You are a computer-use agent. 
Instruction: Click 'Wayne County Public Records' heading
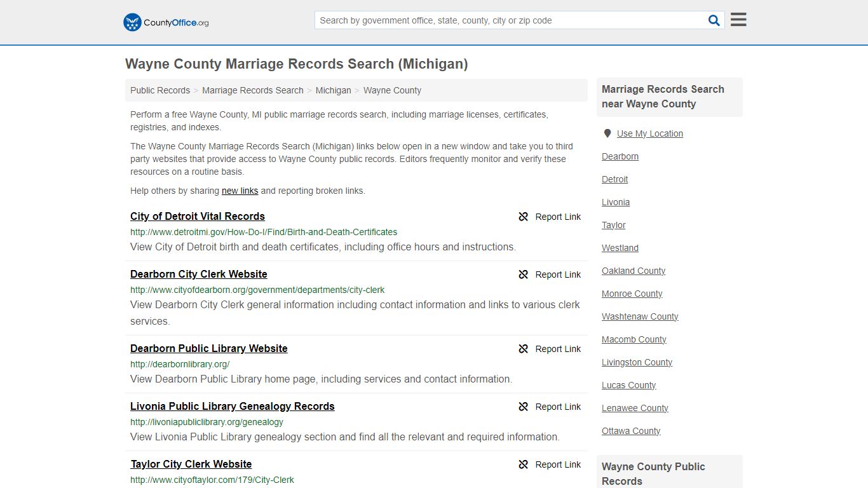653,473
